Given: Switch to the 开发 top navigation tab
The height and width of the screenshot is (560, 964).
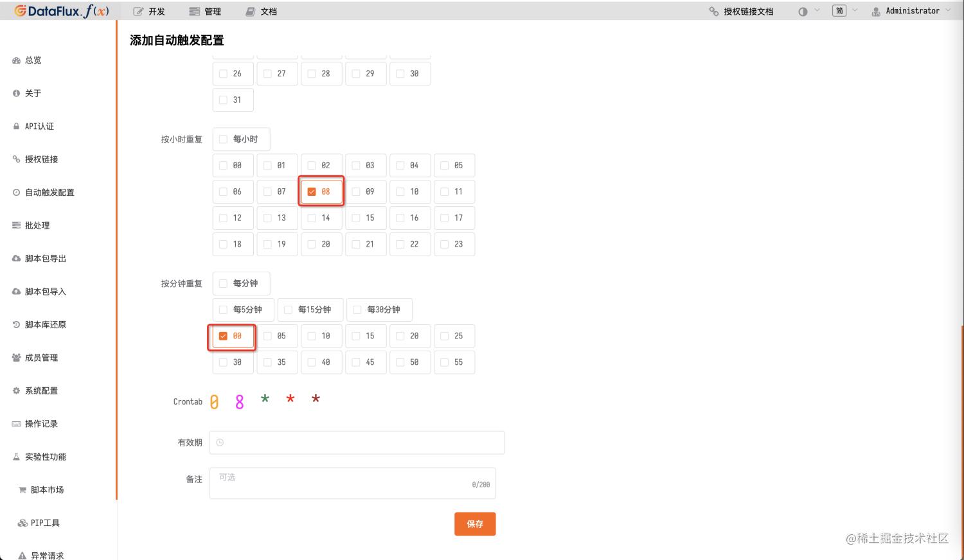Looking at the screenshot, I should point(149,12).
